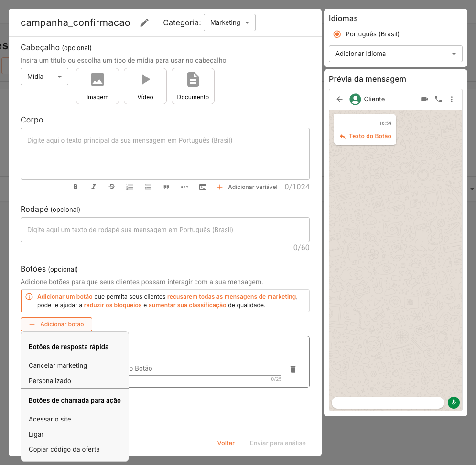
Task: Apply the ABC text format icon
Action: click(184, 187)
